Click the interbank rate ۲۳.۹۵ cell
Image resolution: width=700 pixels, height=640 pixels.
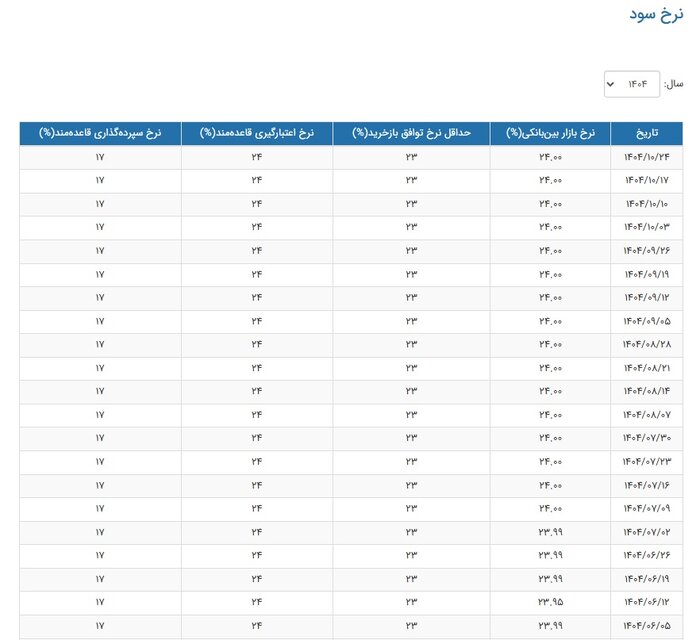point(550,601)
